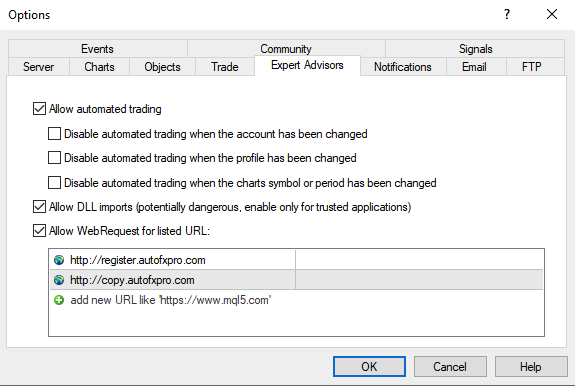Toggle Allow DLL imports checkbox
This screenshot has height=386, width=575.
[40, 207]
